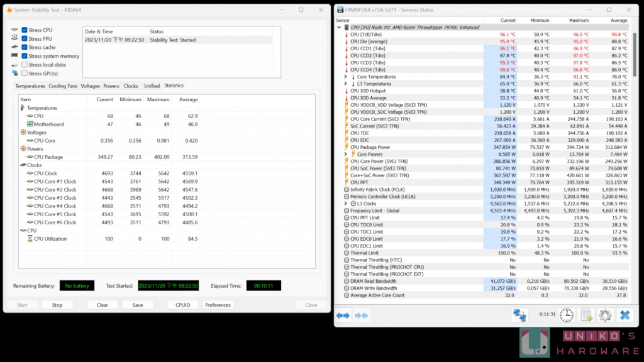Image resolution: width=644 pixels, height=362 pixels.
Task: Click the Stress local disks drive icon
Action: (x=15, y=65)
